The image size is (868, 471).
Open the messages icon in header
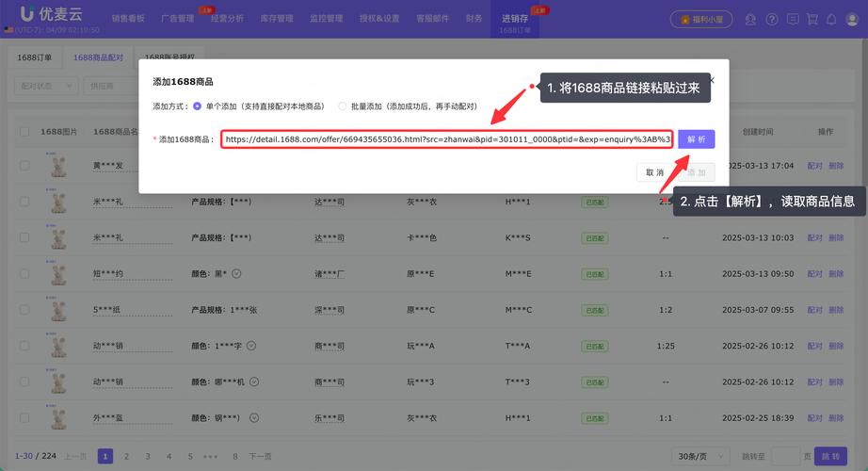(x=793, y=20)
